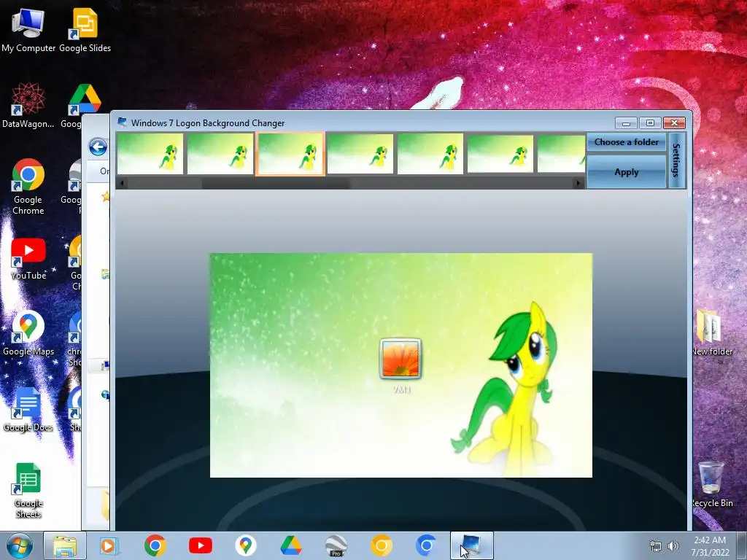
Task: Open Google Drive from the taskbar
Action: pos(290,545)
